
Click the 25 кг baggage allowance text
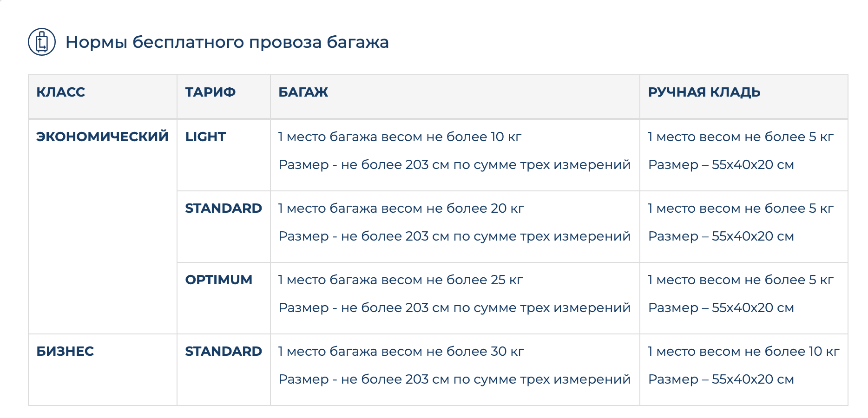coord(401,280)
